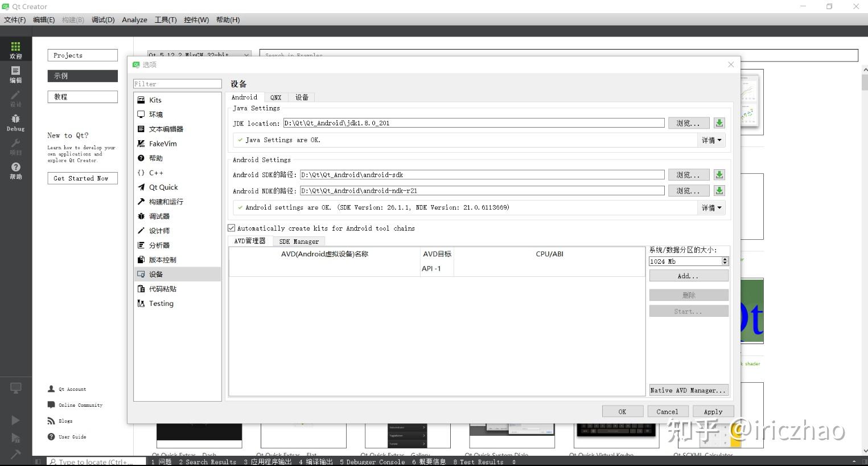Open the 帮助 options category in list
The height and width of the screenshot is (466, 868).
coord(178,158)
